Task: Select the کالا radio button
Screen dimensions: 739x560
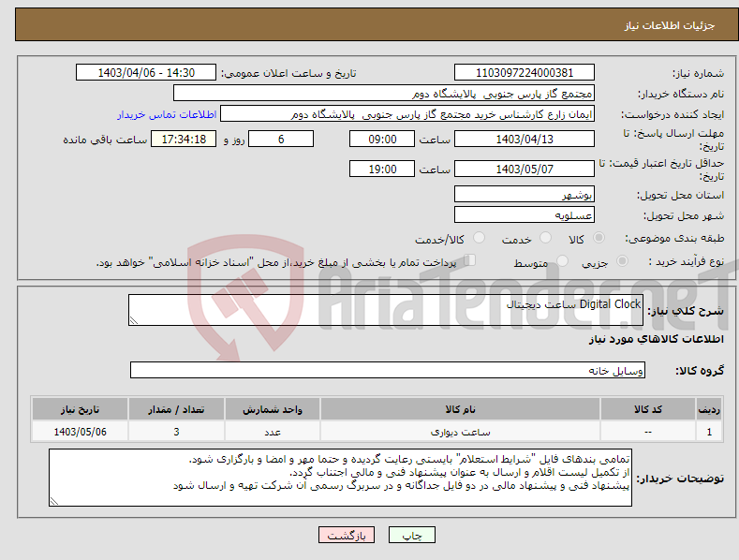Action: point(599,238)
